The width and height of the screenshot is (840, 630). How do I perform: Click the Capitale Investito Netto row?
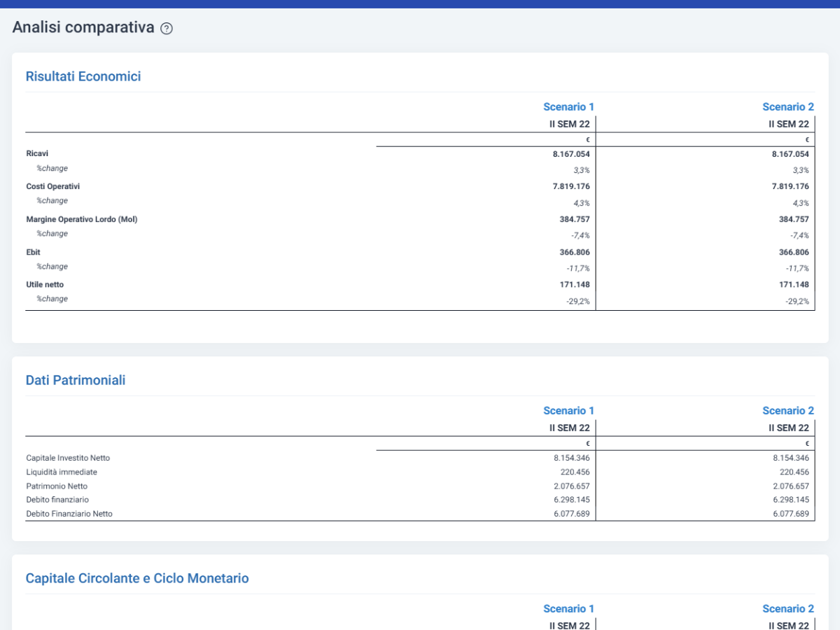point(420,458)
